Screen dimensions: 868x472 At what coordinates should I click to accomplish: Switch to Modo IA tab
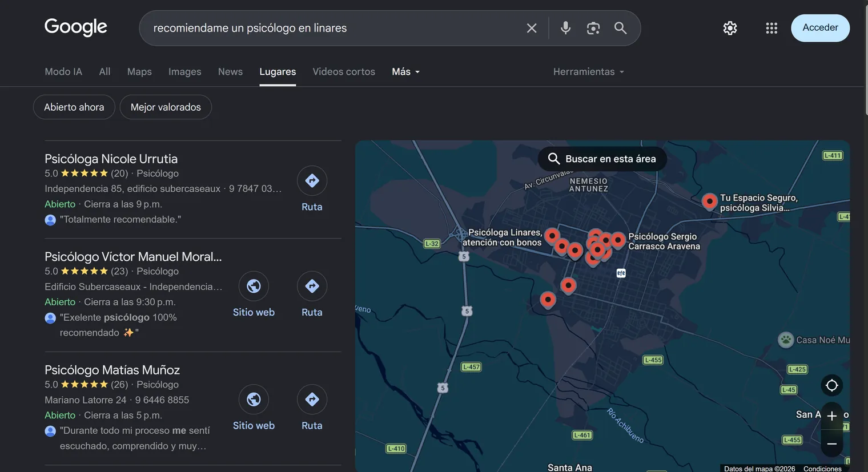pyautogui.click(x=63, y=72)
